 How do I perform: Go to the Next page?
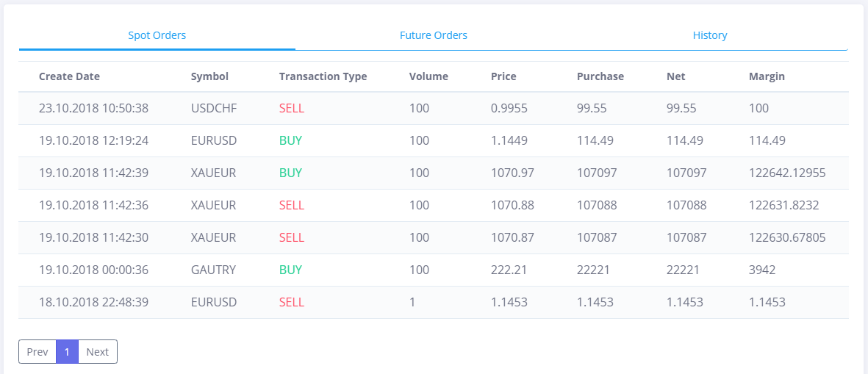pyautogui.click(x=98, y=352)
